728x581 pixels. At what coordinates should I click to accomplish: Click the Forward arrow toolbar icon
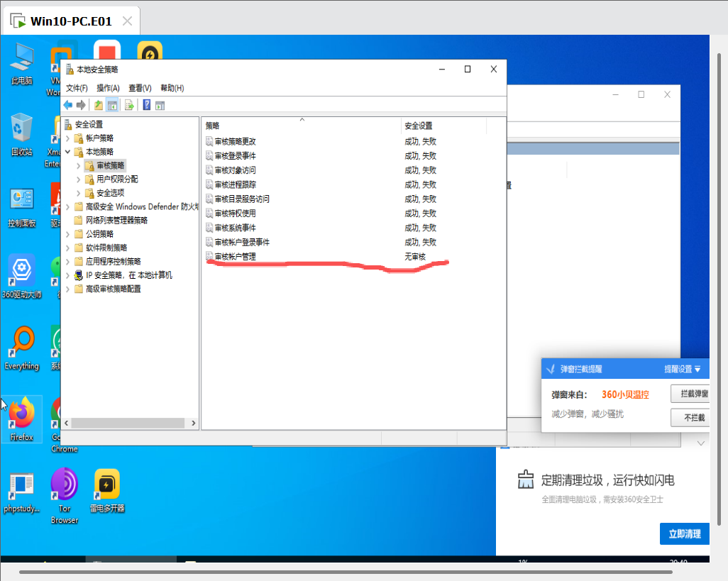coord(81,105)
